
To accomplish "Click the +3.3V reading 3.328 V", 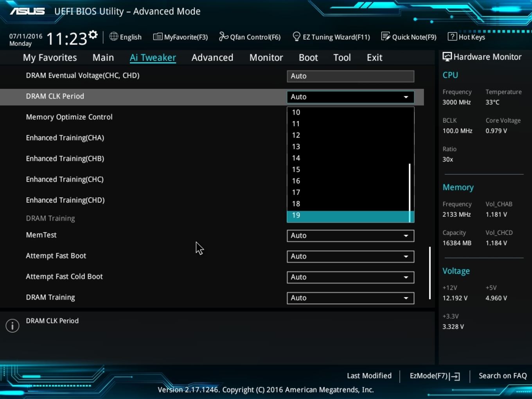I will (x=453, y=327).
